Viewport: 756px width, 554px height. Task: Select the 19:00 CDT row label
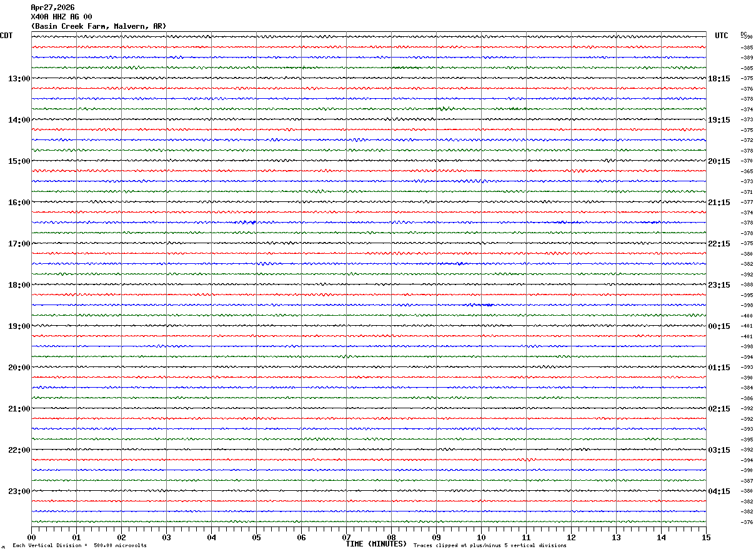[19, 326]
